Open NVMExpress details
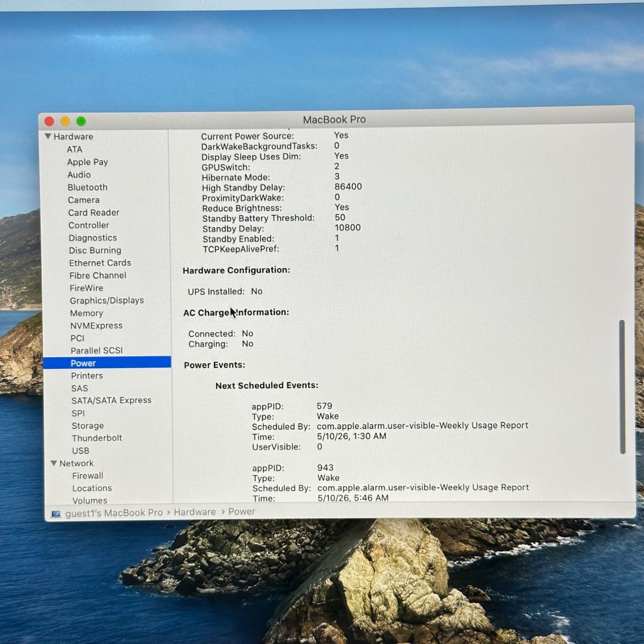This screenshot has width=644, height=644. point(96,326)
